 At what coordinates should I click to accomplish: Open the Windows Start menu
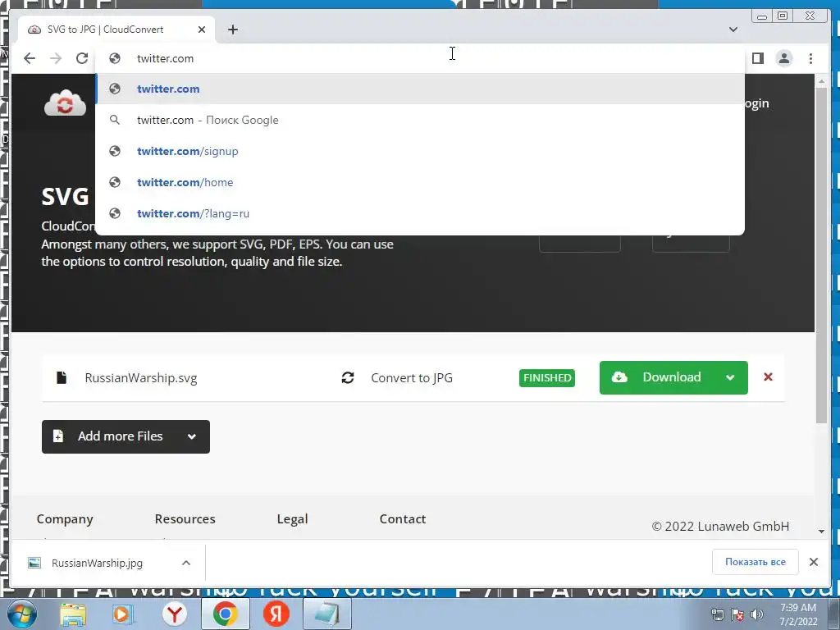coord(22,614)
